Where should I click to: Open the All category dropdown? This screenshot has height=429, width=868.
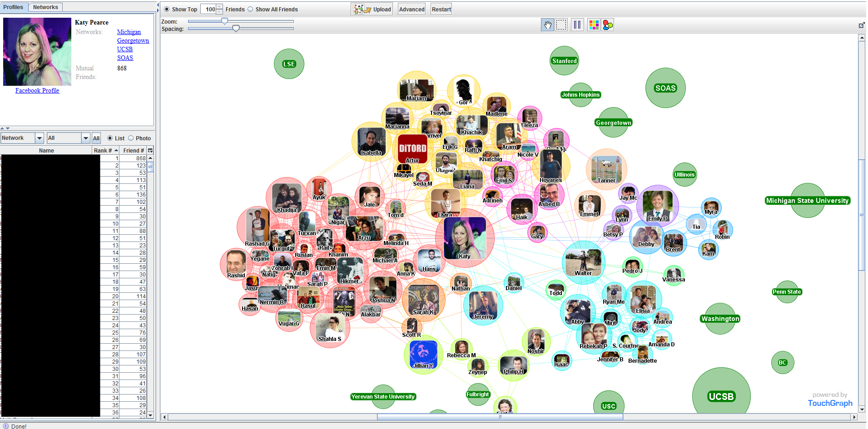point(86,138)
